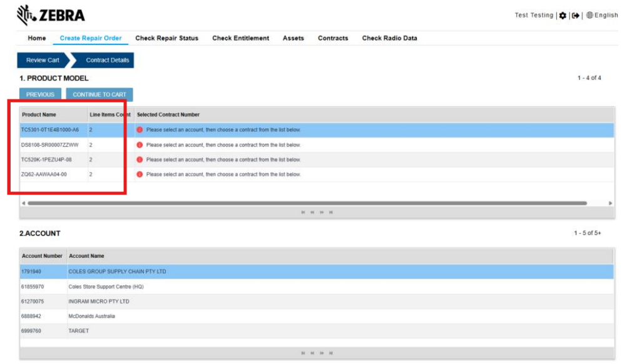The height and width of the screenshot is (364, 634).
Task: Click the CONTINUE TO CART button
Action: pos(100,94)
